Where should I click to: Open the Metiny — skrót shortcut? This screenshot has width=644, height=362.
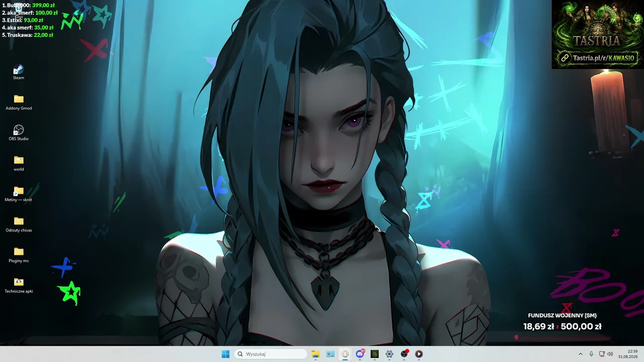coord(19,194)
